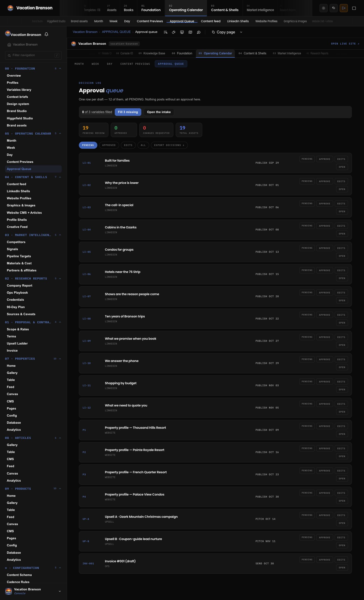Click the 19 Pending Review stat card
Image resolution: width=364 pixels, height=600 pixels.
click(94, 130)
